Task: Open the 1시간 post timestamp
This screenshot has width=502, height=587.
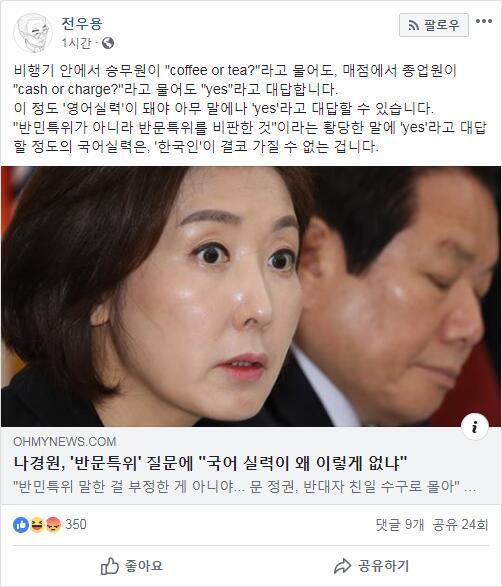Action: tap(76, 43)
